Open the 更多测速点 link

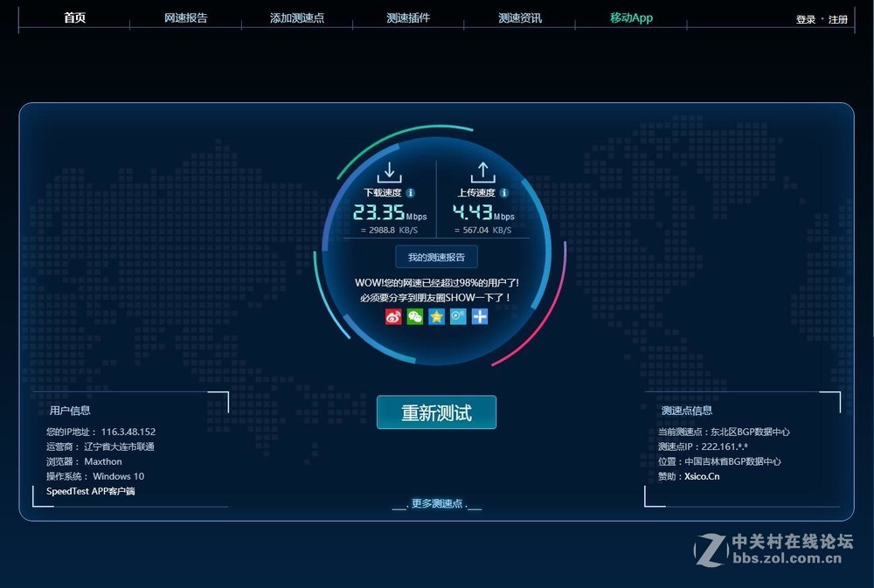pos(437,504)
